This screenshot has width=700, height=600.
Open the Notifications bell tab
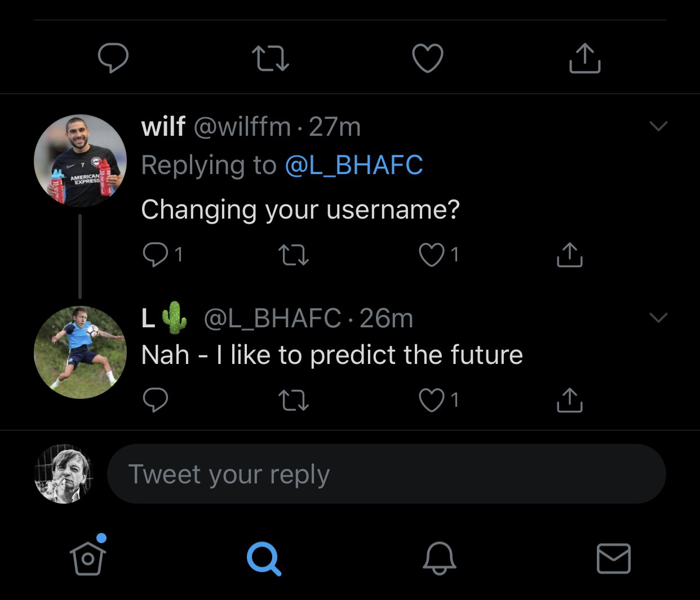439,558
